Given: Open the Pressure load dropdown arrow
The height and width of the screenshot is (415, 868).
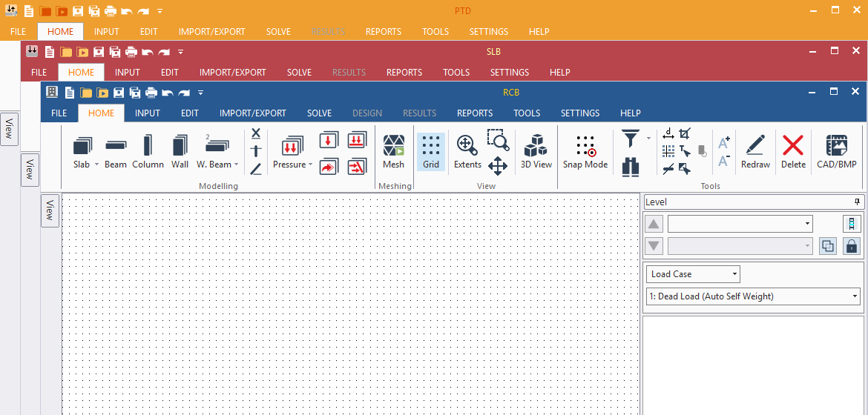Looking at the screenshot, I should 310,165.
